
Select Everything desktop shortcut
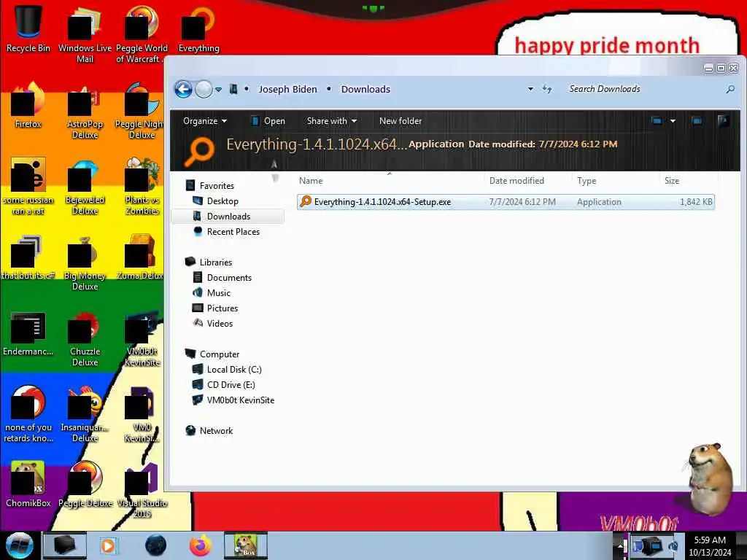point(198,28)
